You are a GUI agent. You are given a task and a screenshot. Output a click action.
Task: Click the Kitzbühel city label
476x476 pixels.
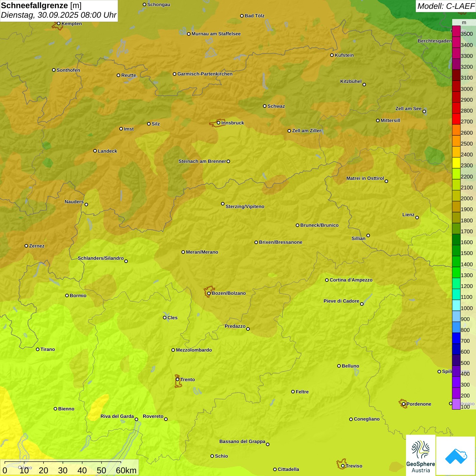point(351,81)
